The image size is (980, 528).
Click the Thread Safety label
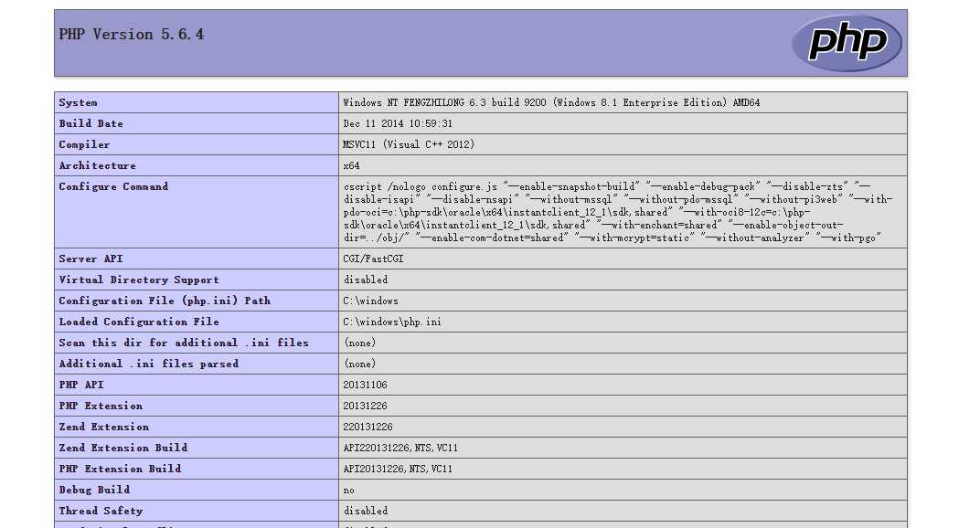(x=101, y=511)
